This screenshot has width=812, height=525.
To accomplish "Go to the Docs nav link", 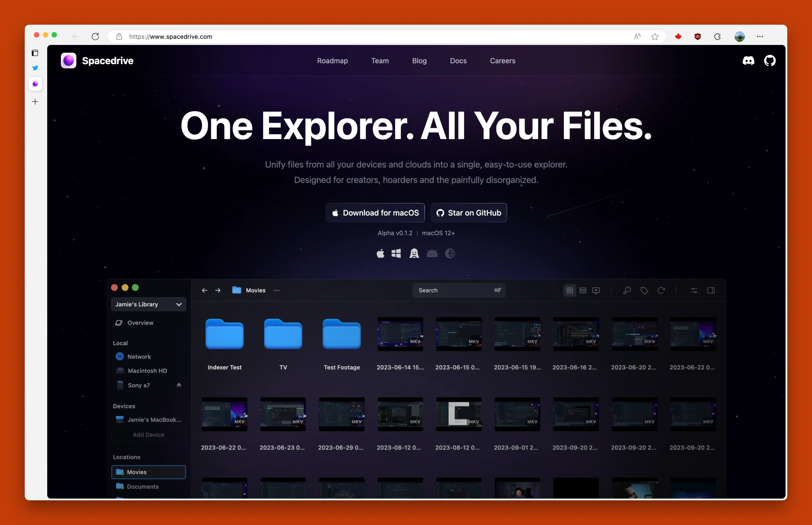I will pos(458,61).
